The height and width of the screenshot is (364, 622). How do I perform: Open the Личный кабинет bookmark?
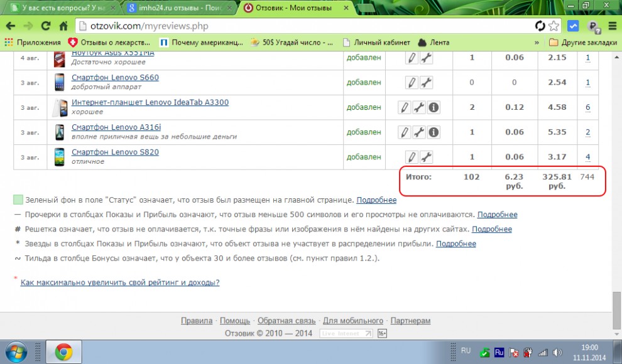tap(376, 43)
